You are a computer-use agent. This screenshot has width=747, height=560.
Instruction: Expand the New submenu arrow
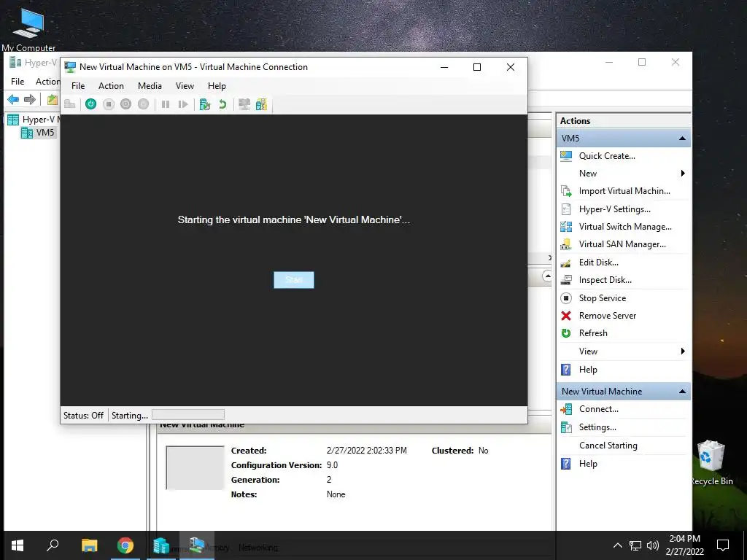click(683, 174)
